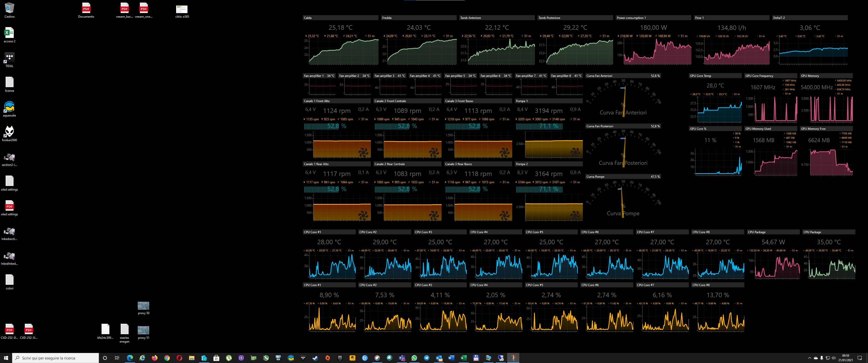Open the aquasuite desktop shortcut
Image resolution: width=868 pixels, height=363 pixels.
9,107
